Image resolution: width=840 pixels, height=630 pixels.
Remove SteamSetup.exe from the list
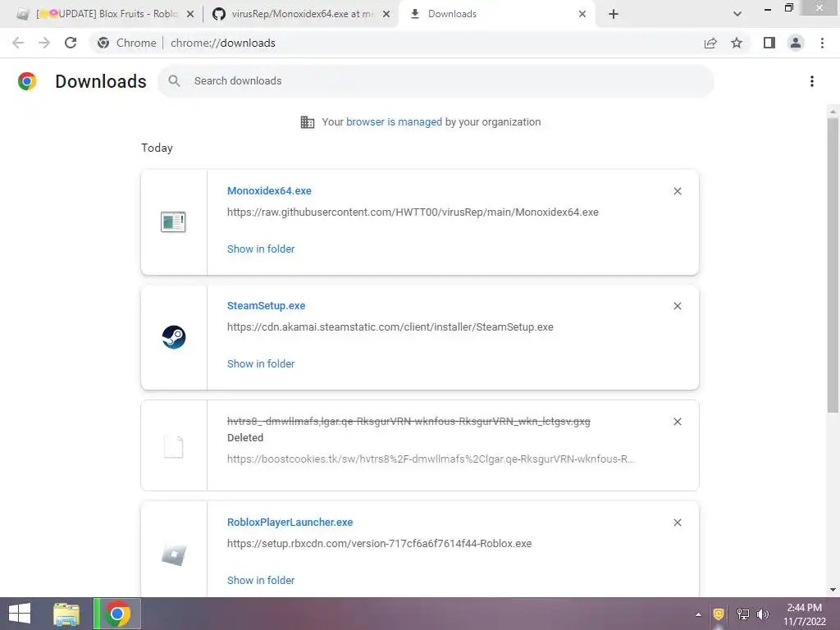[678, 306]
